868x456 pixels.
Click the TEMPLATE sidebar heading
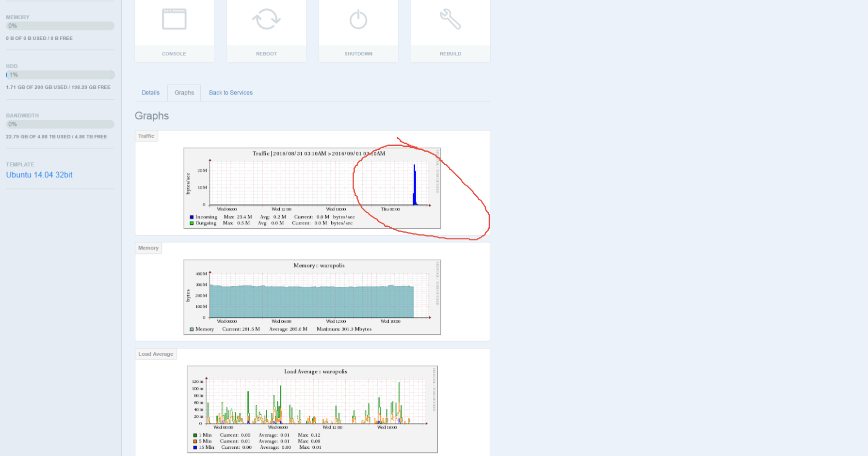(20, 165)
